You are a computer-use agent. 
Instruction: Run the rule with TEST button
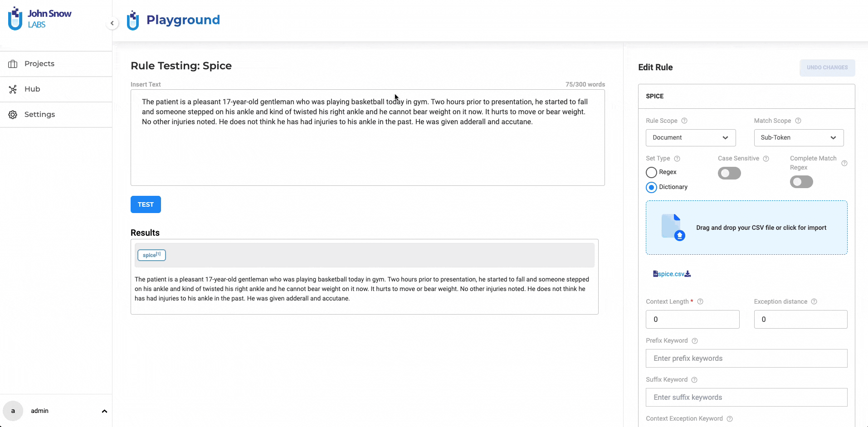coord(146,204)
